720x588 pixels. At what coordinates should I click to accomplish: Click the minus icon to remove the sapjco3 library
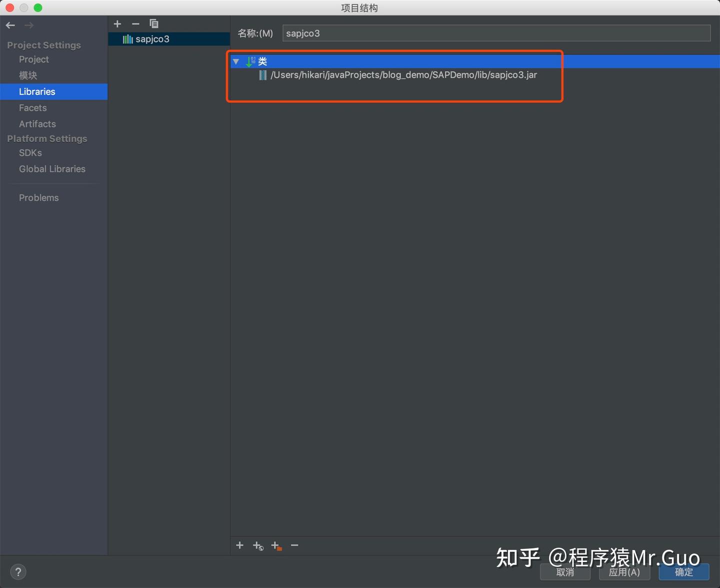pyautogui.click(x=135, y=23)
